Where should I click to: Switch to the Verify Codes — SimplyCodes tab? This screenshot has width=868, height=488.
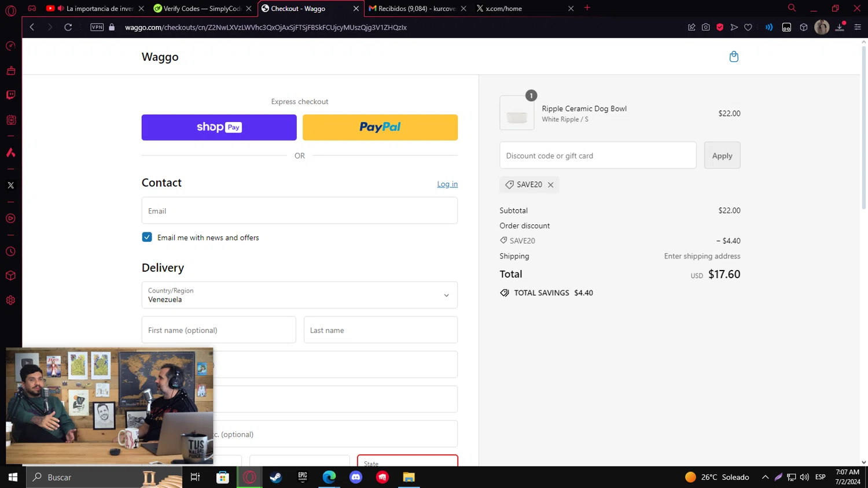coord(202,9)
